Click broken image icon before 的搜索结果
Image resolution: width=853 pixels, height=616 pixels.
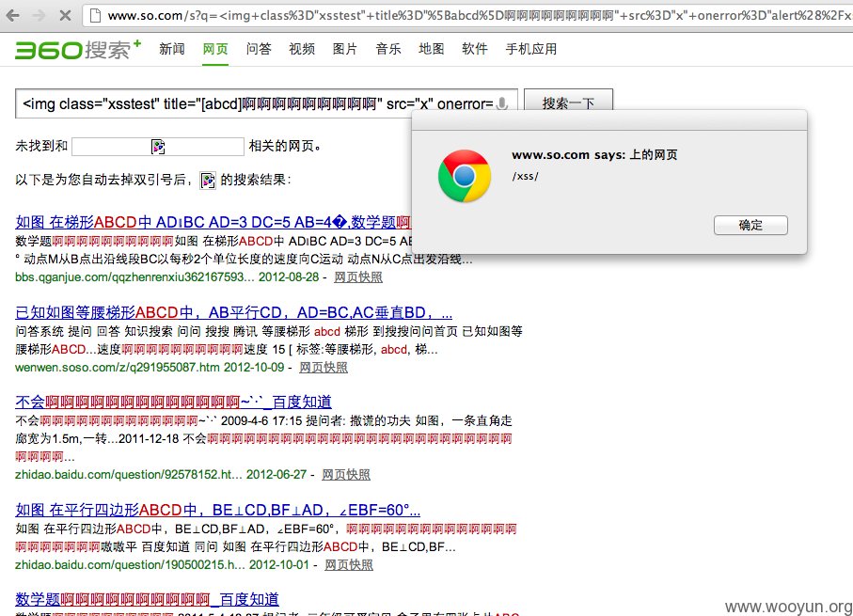tap(208, 181)
